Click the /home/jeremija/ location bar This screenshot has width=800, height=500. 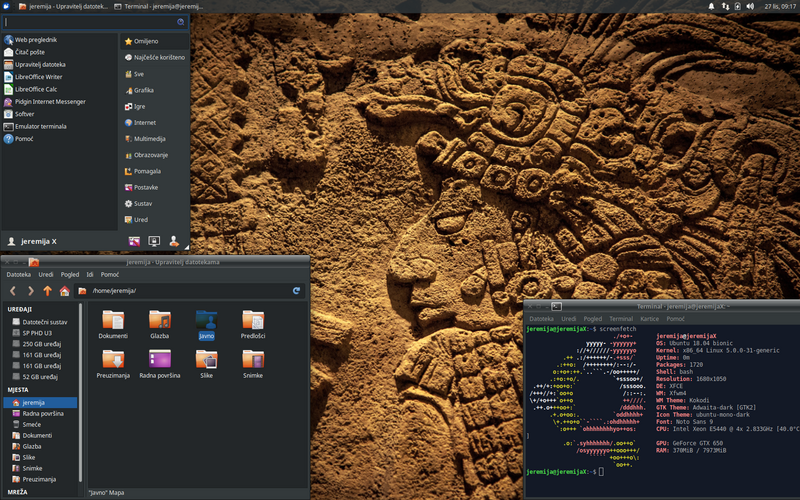[189, 291]
